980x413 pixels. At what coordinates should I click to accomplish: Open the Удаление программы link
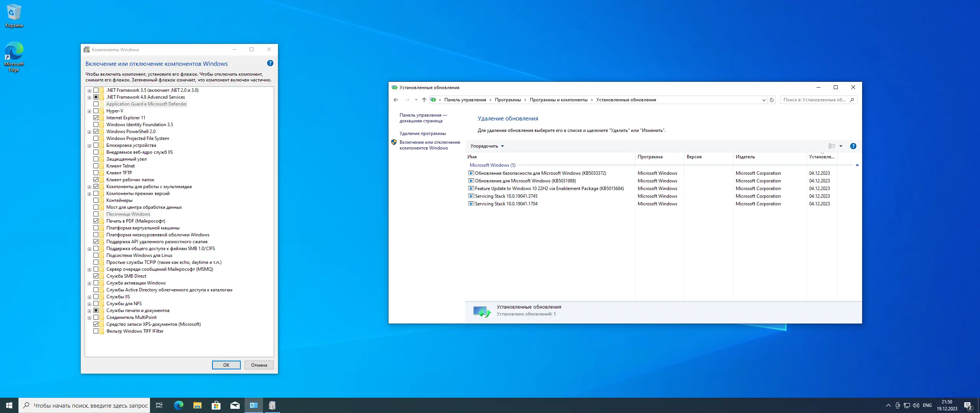(x=423, y=133)
